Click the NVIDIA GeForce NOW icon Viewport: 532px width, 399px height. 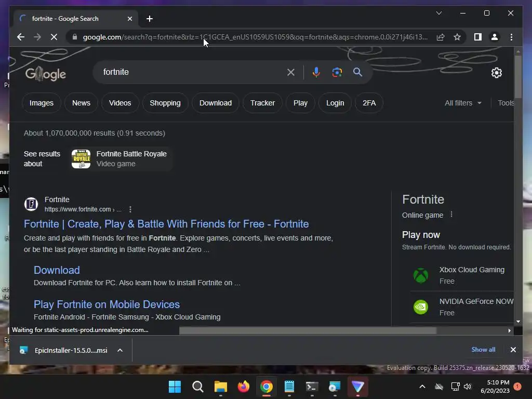pyautogui.click(x=421, y=307)
